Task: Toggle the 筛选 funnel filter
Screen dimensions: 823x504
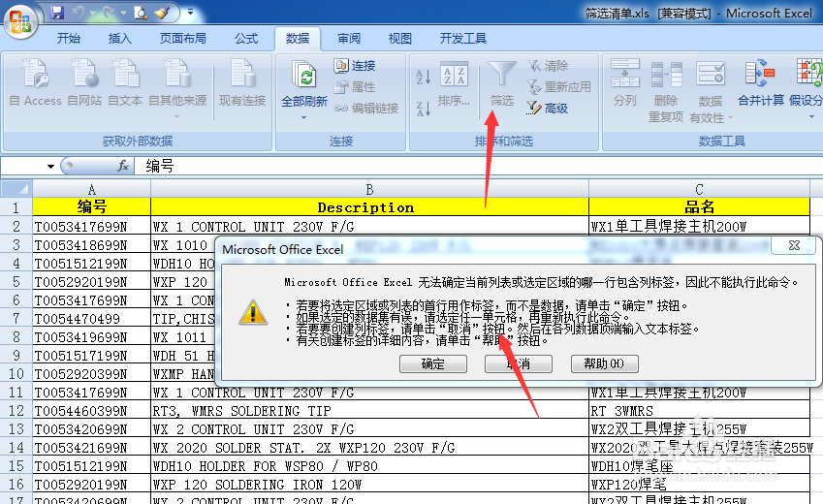Action: (x=502, y=83)
